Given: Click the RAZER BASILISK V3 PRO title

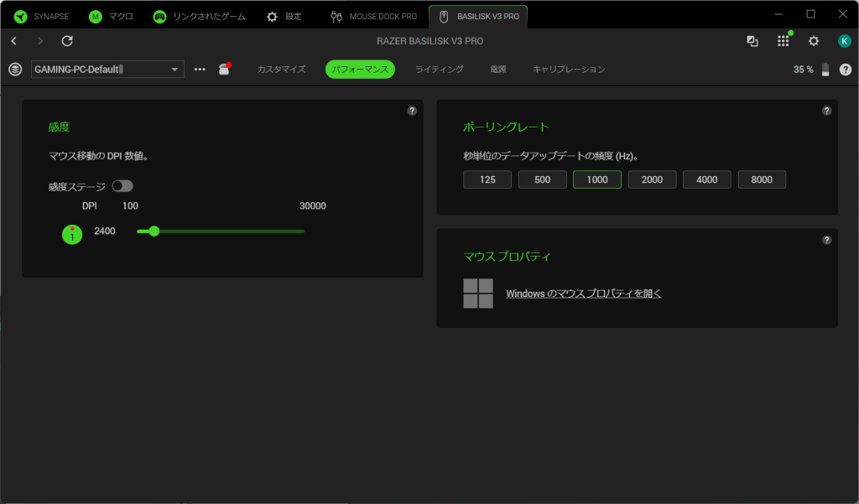Looking at the screenshot, I should pyautogui.click(x=430, y=41).
